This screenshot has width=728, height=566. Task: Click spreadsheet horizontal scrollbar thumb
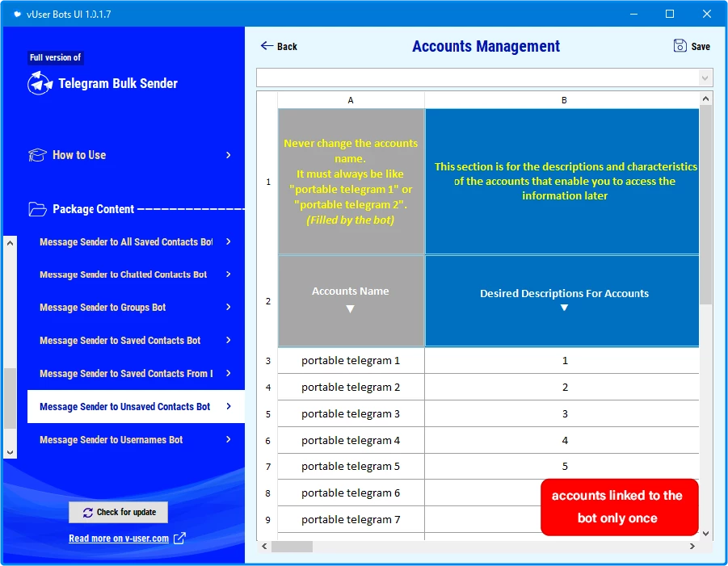tap(292, 547)
